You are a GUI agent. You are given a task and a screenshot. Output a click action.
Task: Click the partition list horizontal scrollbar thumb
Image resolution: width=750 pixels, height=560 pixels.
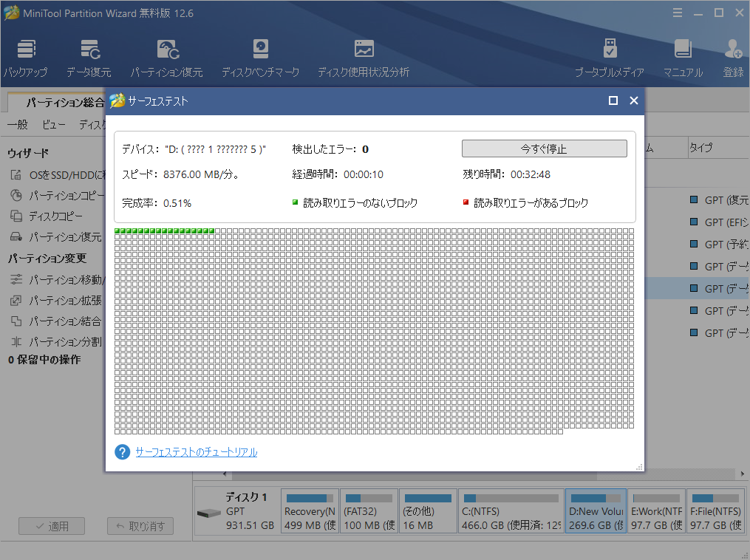click(415, 474)
